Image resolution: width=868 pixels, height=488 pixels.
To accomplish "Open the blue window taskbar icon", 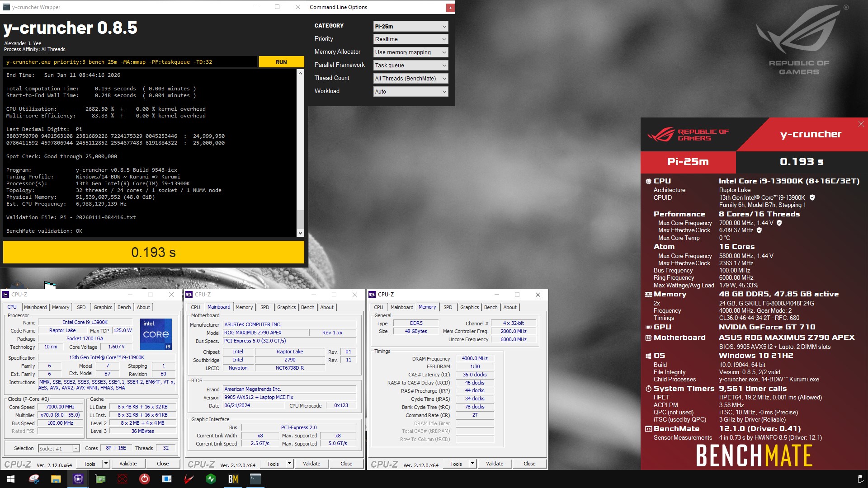I will [167, 479].
